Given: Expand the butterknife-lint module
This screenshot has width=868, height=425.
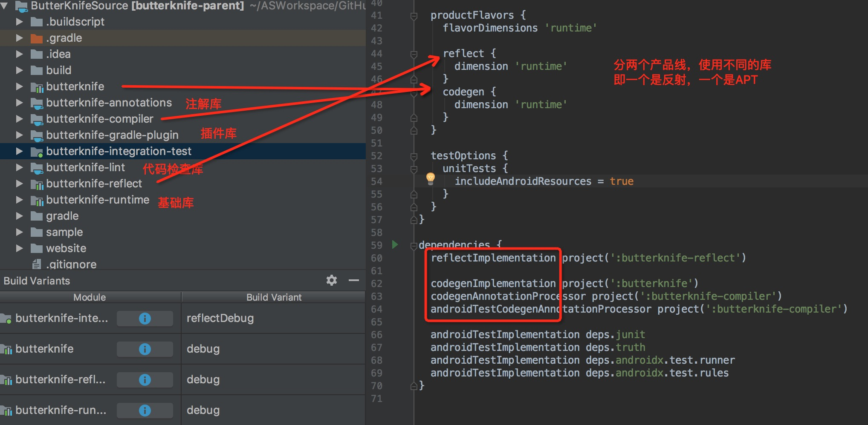Looking at the screenshot, I should [x=19, y=167].
